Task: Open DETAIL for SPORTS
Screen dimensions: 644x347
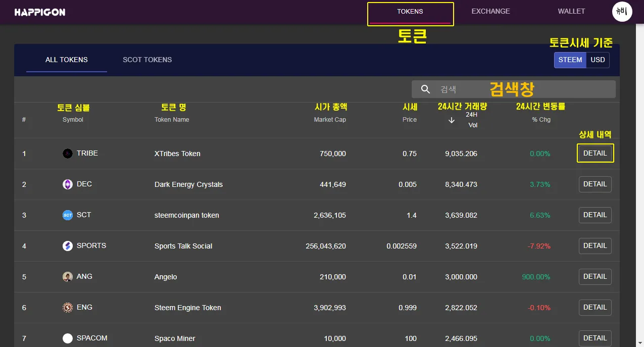Action: tap(595, 246)
